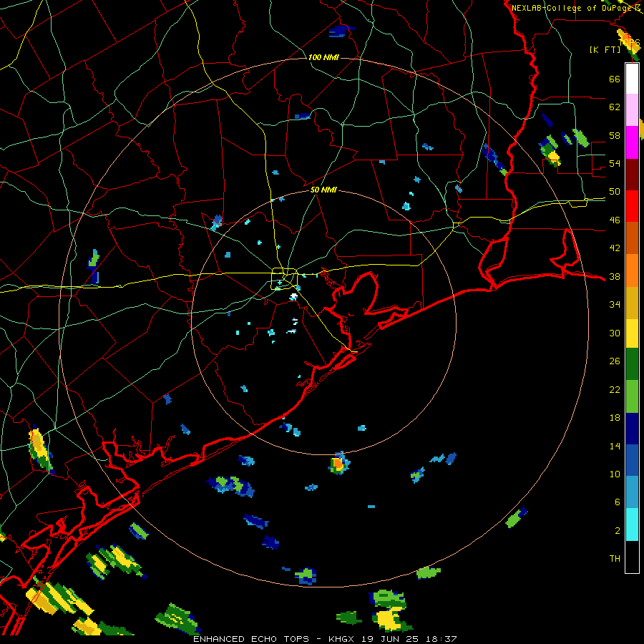
Task: Click the 10 legend value
Action: (615, 474)
